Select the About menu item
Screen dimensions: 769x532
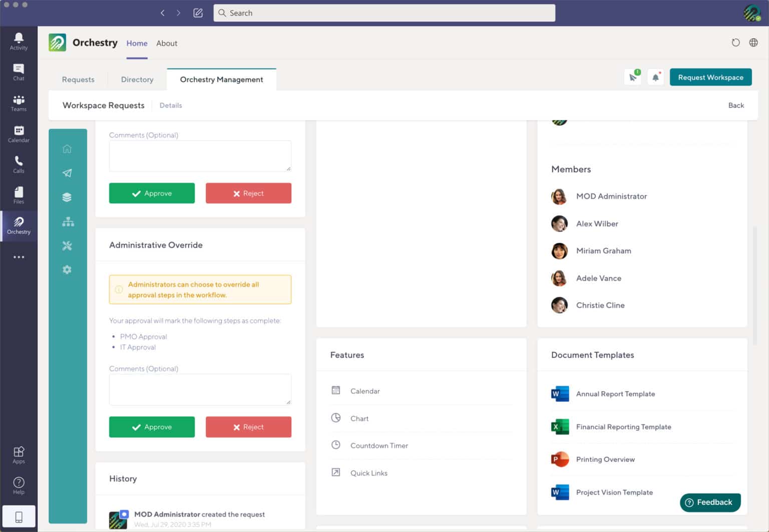(167, 43)
